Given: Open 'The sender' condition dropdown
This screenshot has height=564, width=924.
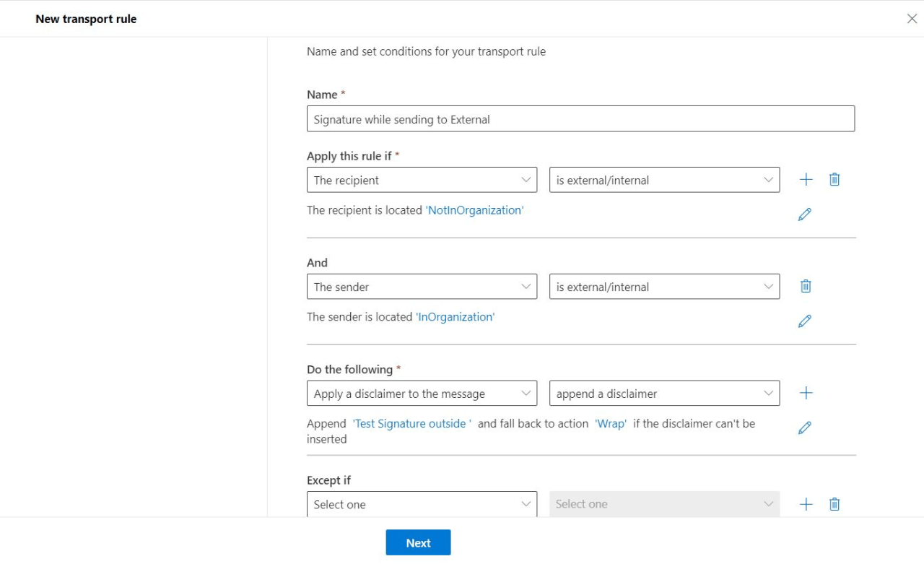Looking at the screenshot, I should tap(422, 287).
